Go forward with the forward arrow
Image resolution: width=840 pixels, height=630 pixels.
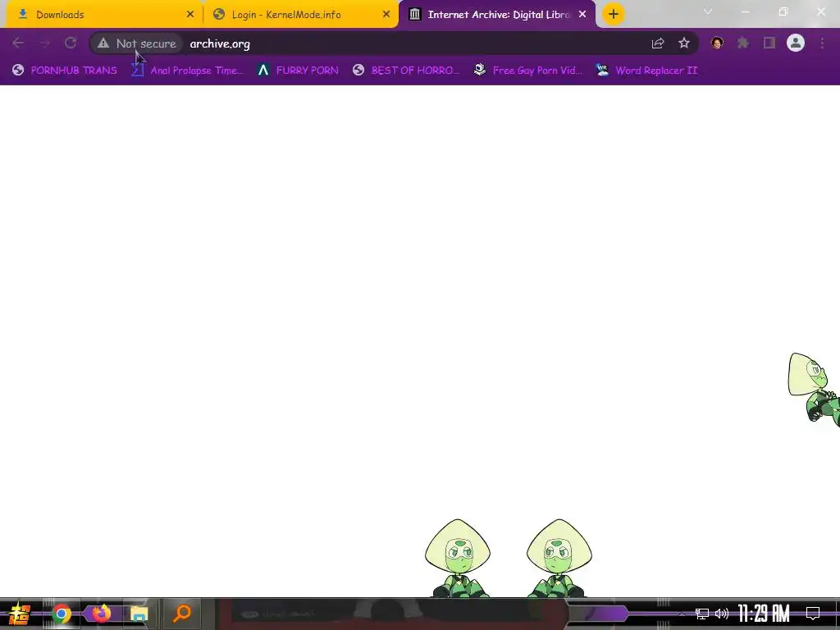(44, 43)
